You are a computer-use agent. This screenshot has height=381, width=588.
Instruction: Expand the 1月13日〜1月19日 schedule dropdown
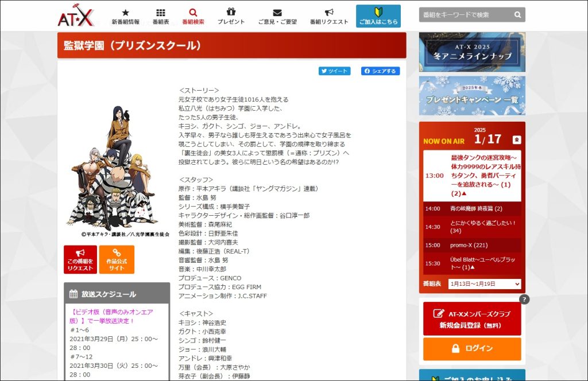(x=485, y=284)
